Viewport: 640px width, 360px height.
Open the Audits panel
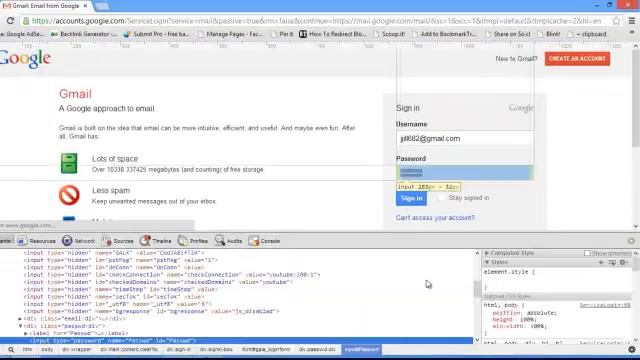tap(229, 241)
